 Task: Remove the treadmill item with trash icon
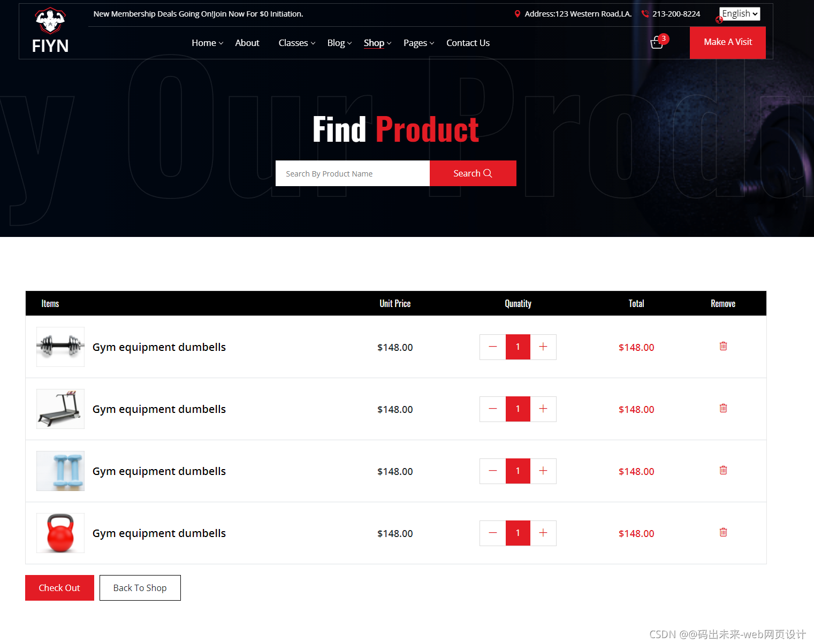pyautogui.click(x=723, y=408)
